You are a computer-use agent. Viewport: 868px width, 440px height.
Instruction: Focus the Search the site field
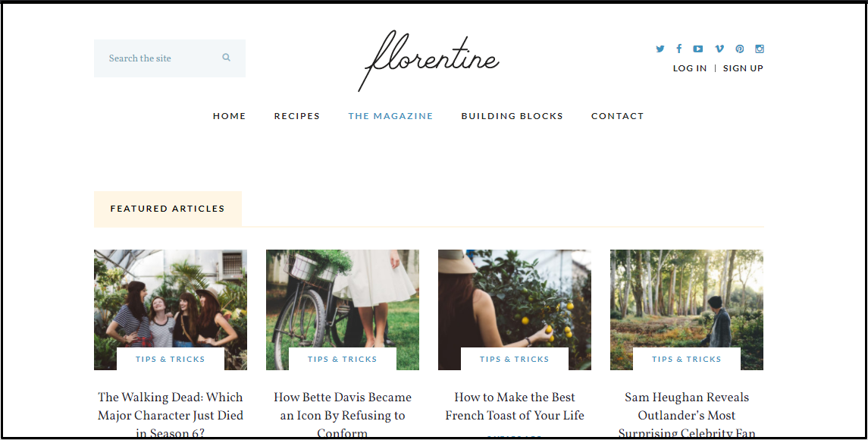click(169, 58)
